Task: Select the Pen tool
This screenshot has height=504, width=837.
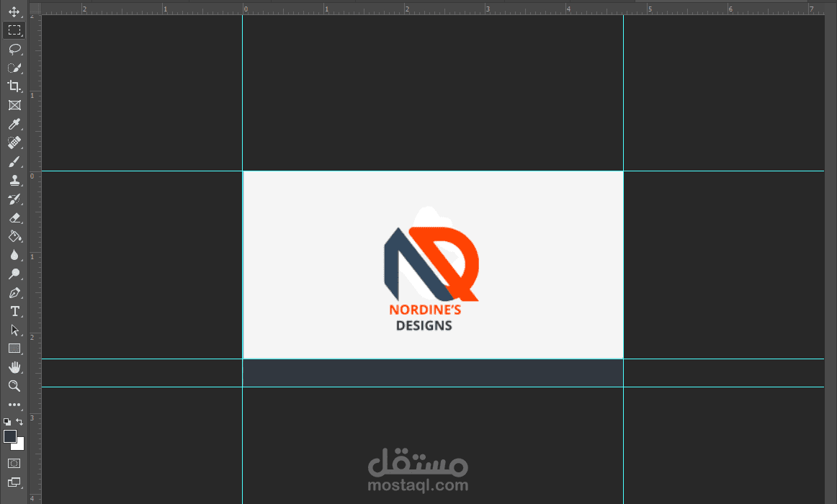Action: pos(14,293)
